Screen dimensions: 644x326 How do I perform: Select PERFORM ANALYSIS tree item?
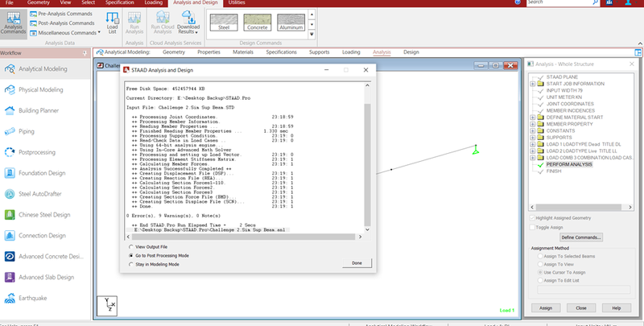pos(569,165)
